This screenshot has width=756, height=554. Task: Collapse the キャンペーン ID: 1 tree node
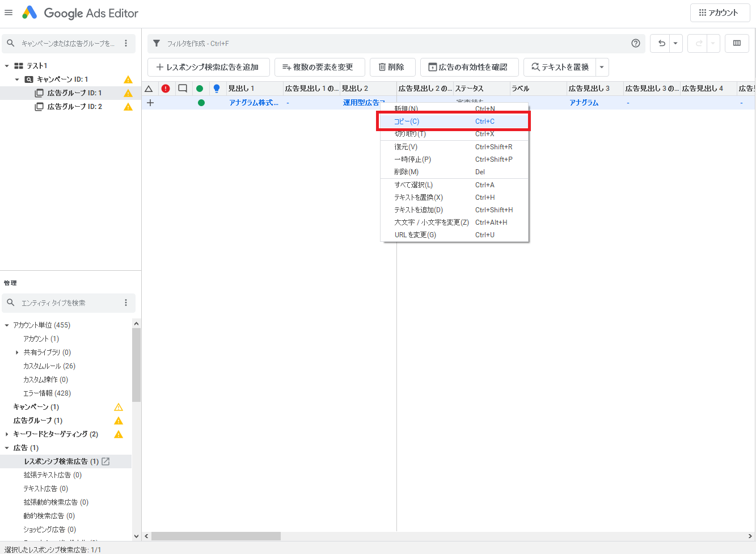(x=17, y=79)
